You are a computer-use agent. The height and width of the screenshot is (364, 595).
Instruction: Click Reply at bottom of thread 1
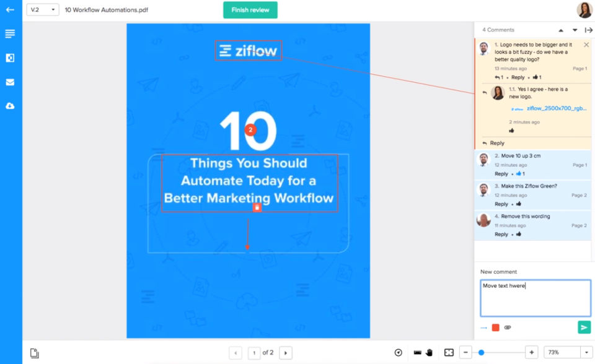click(496, 143)
